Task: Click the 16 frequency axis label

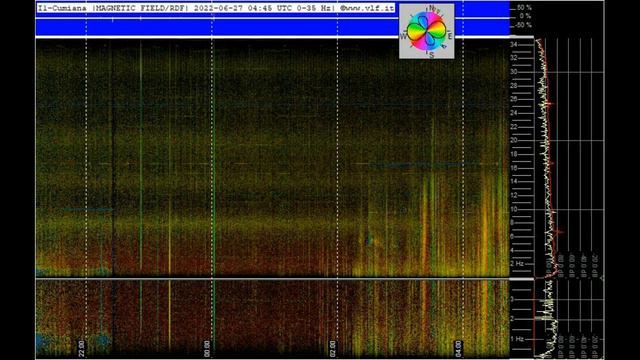Action: click(x=514, y=168)
